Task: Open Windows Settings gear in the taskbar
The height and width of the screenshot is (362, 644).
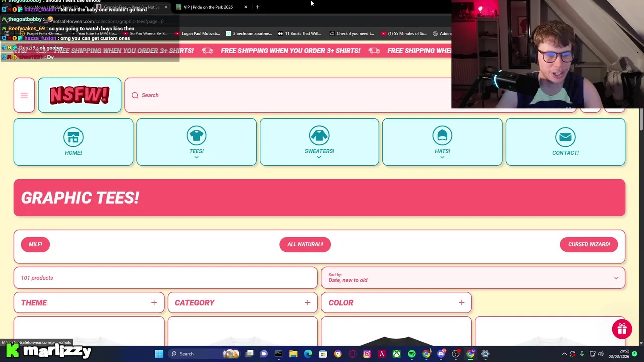Action: coord(485,354)
